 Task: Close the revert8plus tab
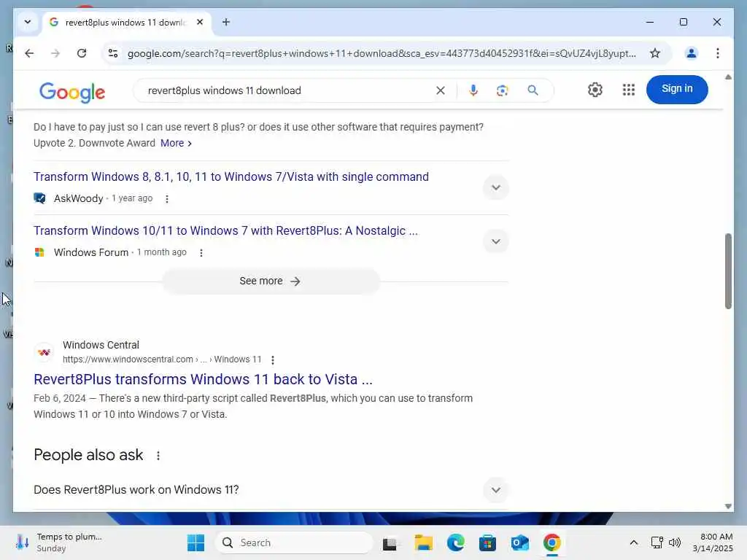tap(200, 22)
